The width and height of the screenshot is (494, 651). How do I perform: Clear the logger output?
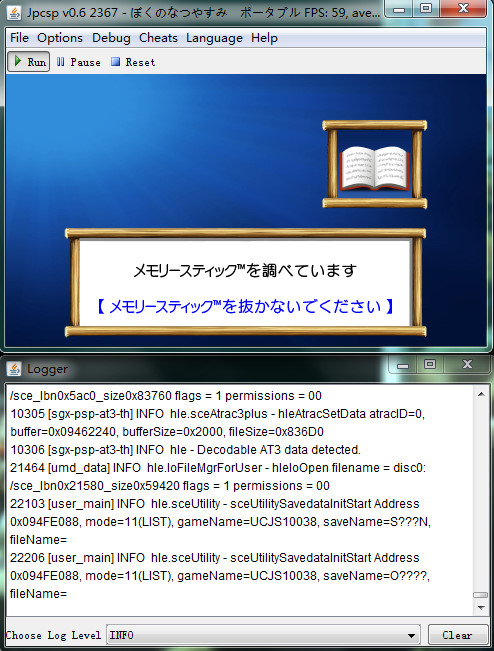(x=457, y=635)
